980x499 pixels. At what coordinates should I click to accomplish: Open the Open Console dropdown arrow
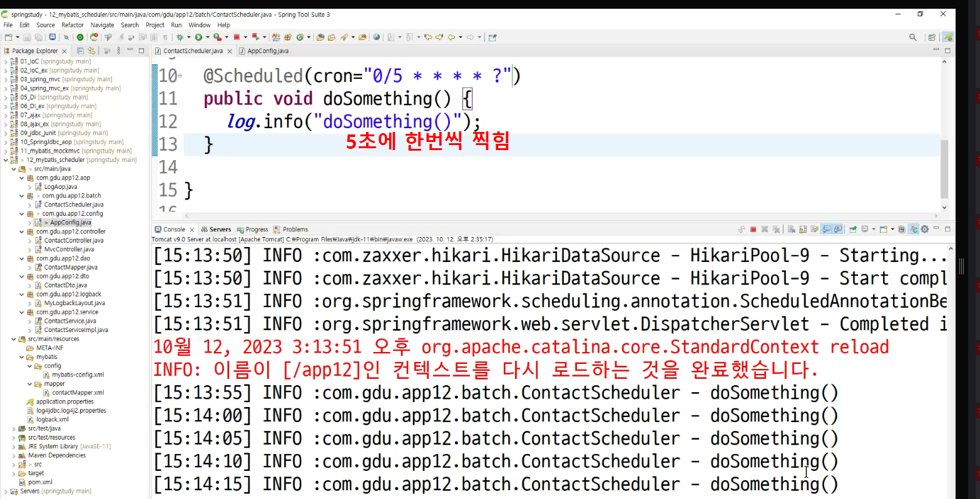click(x=892, y=229)
